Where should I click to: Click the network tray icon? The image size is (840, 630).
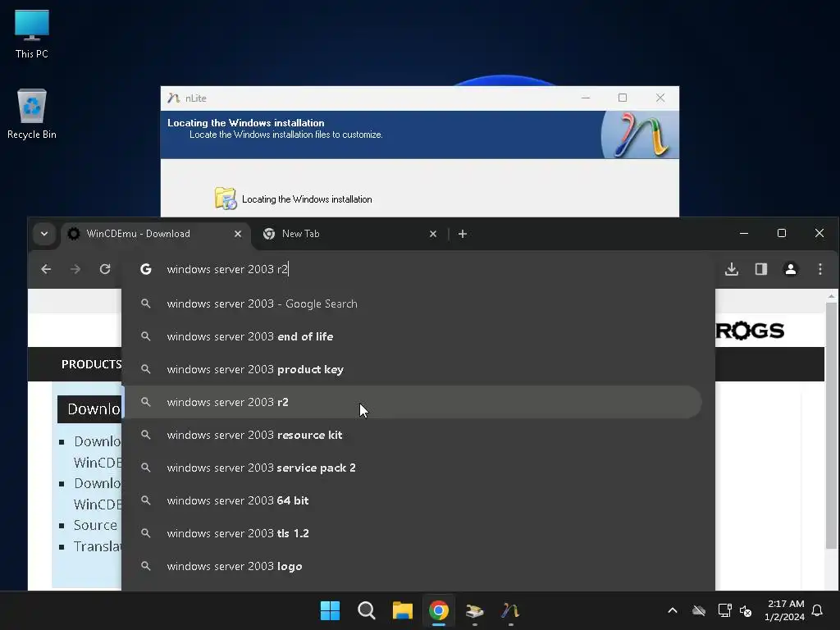pos(725,610)
